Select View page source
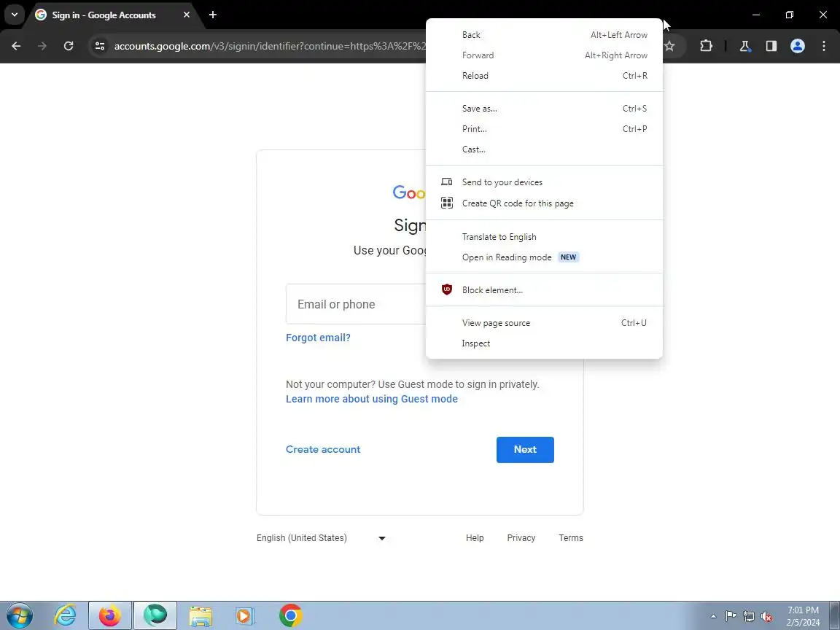Viewport: 840px width, 630px height. pyautogui.click(x=544, y=323)
